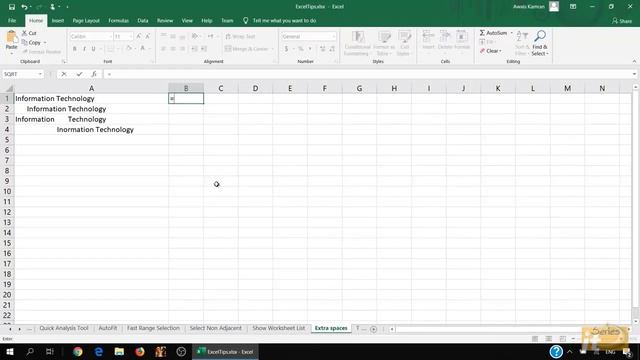Screen dimensions: 640x360
Task: Click the vertical scrollbar down arrow
Action: (x=636, y=321)
